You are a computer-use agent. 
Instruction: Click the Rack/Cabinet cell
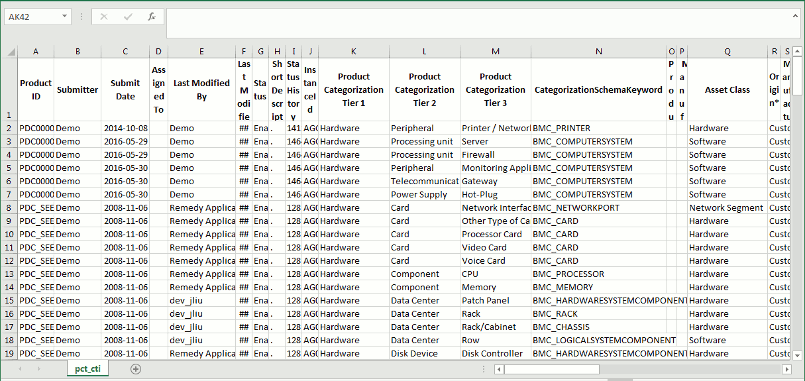496,327
